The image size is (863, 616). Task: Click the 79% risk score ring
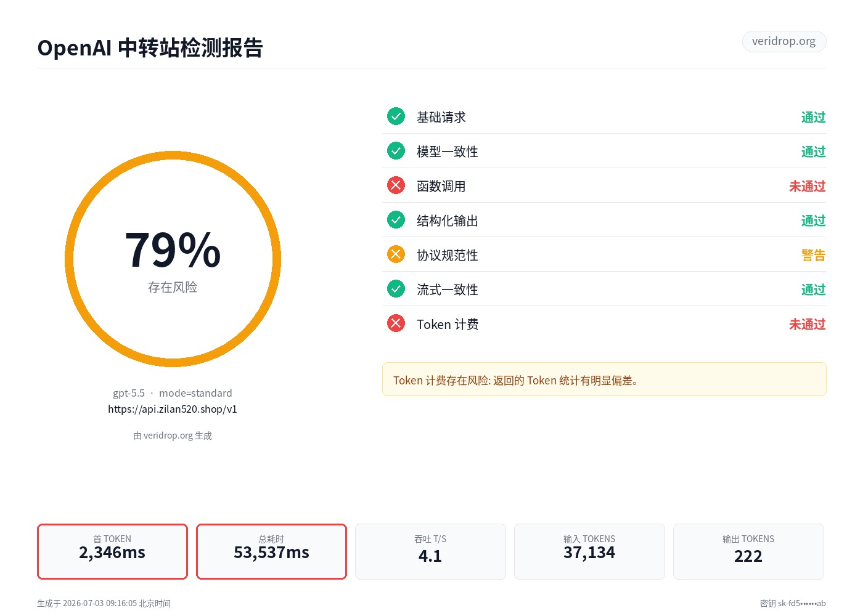(x=173, y=259)
